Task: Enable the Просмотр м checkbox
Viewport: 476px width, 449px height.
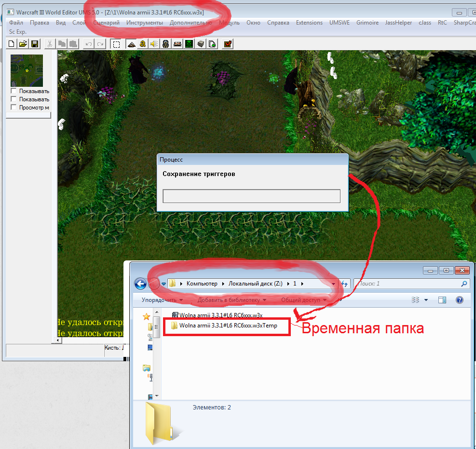Action: pyautogui.click(x=14, y=107)
